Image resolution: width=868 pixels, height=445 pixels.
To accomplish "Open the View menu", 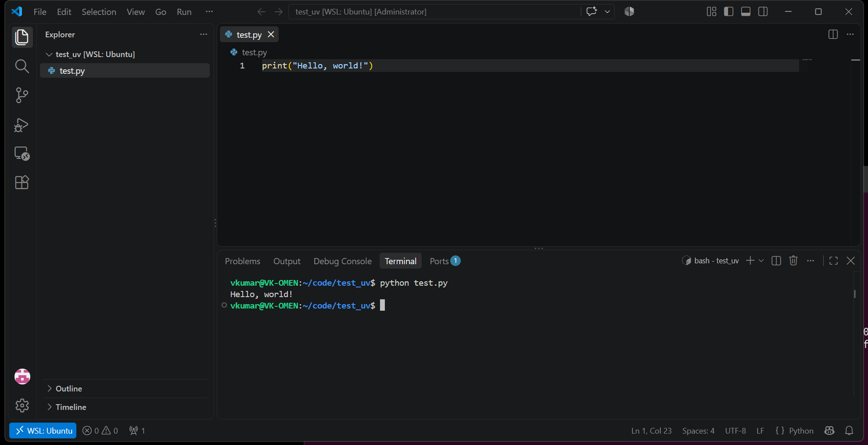I will tap(136, 12).
